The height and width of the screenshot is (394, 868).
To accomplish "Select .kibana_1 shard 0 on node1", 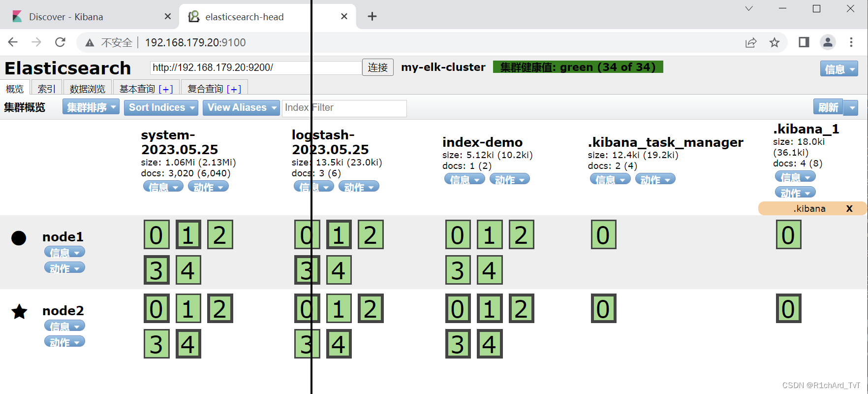I will pyautogui.click(x=789, y=234).
